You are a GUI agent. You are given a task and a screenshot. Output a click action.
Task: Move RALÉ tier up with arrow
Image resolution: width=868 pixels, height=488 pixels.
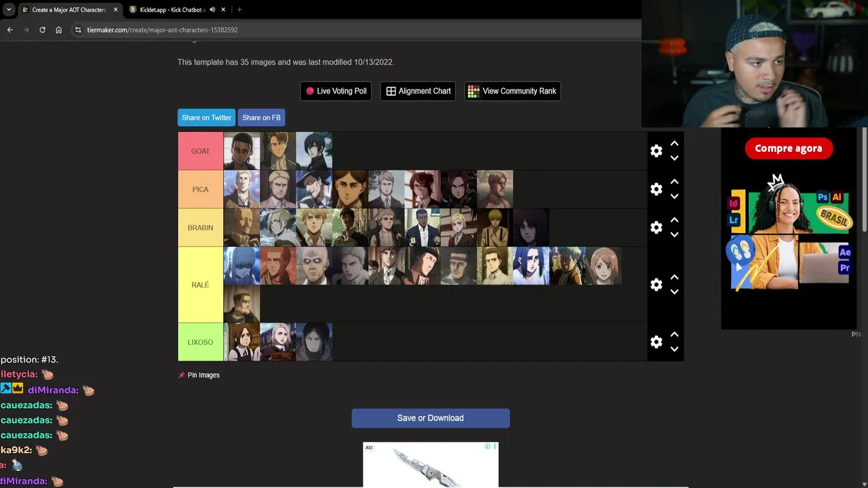[674, 277]
